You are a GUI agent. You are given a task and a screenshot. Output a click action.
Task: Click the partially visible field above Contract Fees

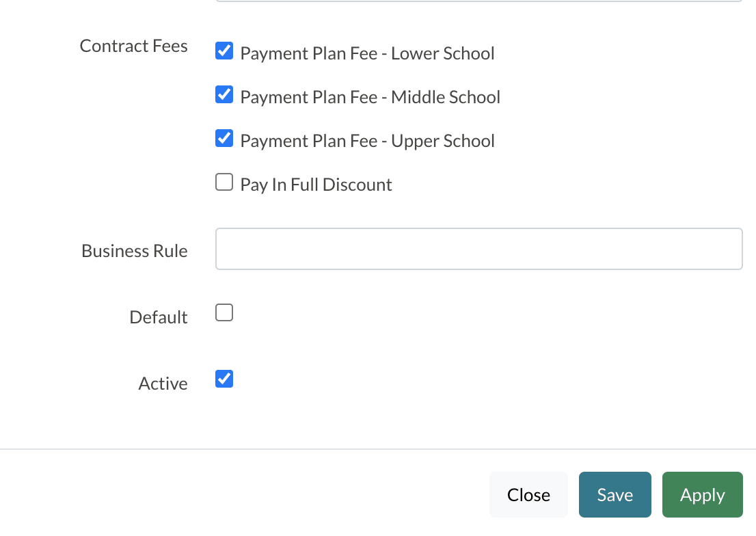[x=478, y=1]
